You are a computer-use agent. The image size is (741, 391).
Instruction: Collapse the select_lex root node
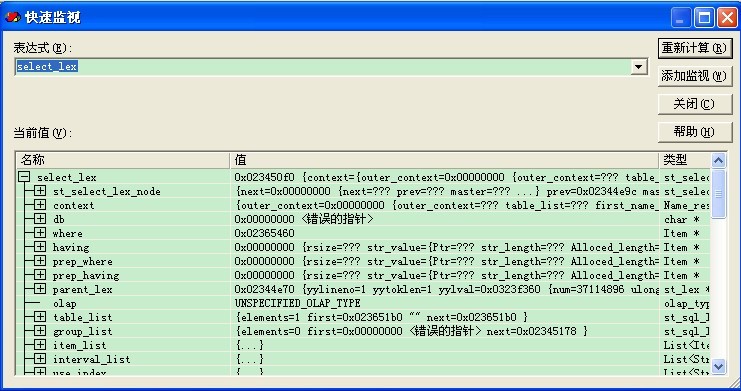tap(24, 177)
